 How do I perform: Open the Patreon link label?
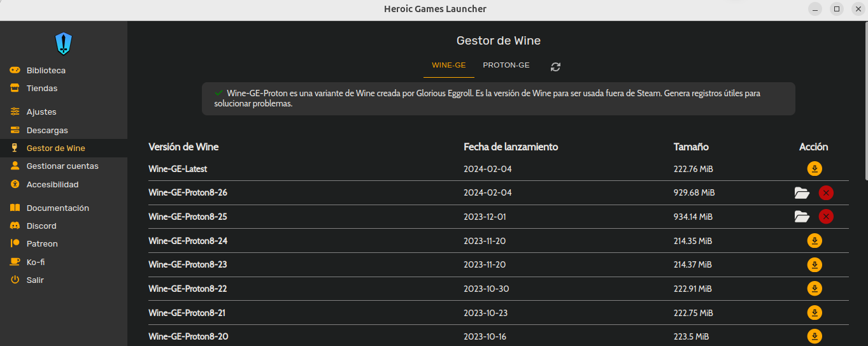tap(42, 243)
